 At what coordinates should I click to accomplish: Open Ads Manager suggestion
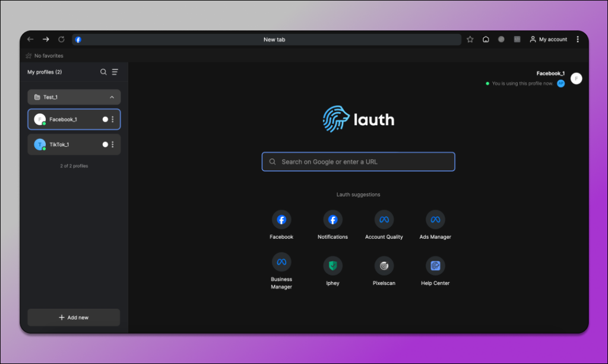pos(435,219)
